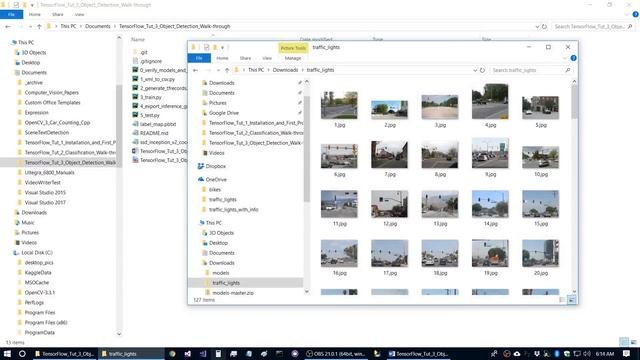Select KaggleData folder in back window tree
Screen dimensions: 640x360
tap(38, 273)
